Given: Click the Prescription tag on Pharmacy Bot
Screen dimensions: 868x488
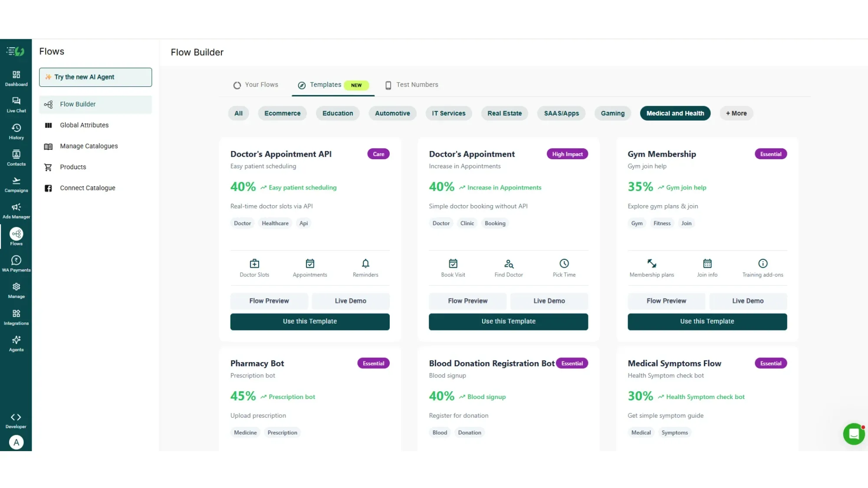Looking at the screenshot, I should pos(283,433).
